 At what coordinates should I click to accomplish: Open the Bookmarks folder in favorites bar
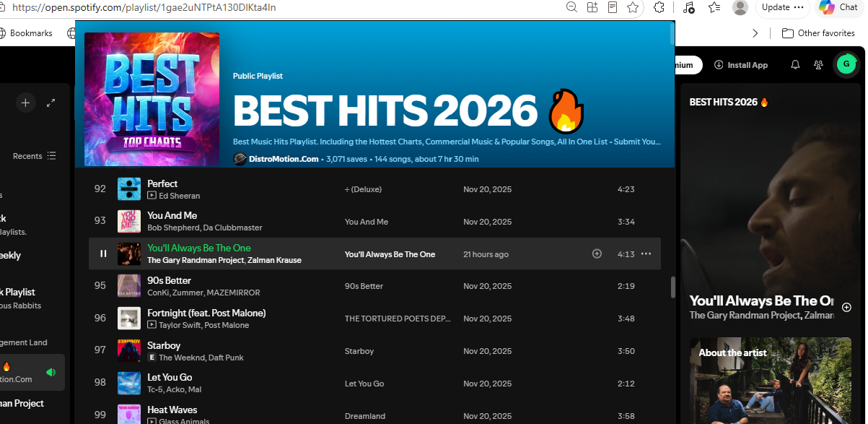(x=26, y=33)
